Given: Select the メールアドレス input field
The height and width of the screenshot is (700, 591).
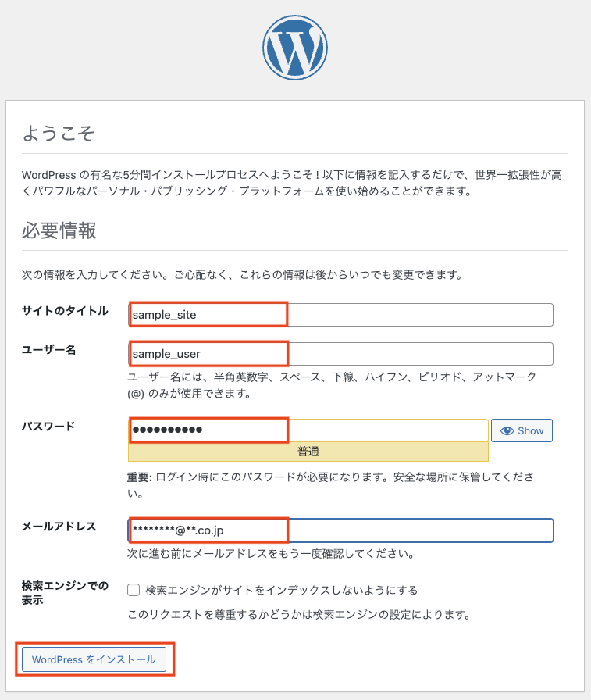Looking at the screenshot, I should point(341,530).
